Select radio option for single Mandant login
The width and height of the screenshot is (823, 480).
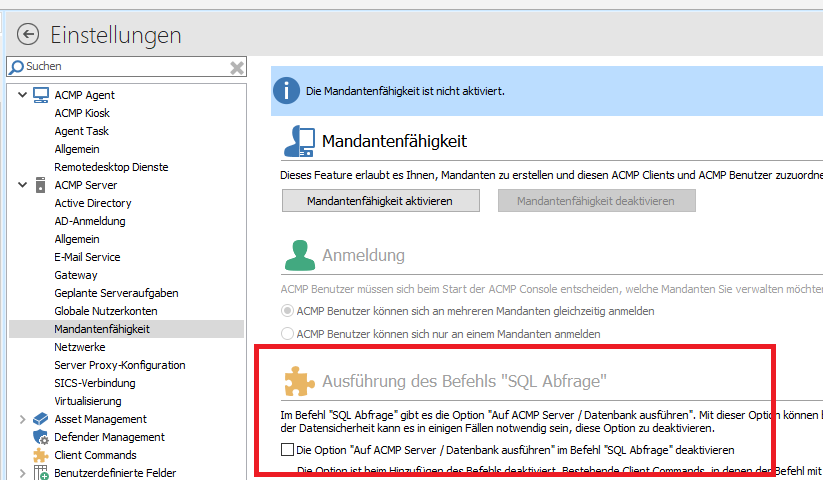point(288,333)
